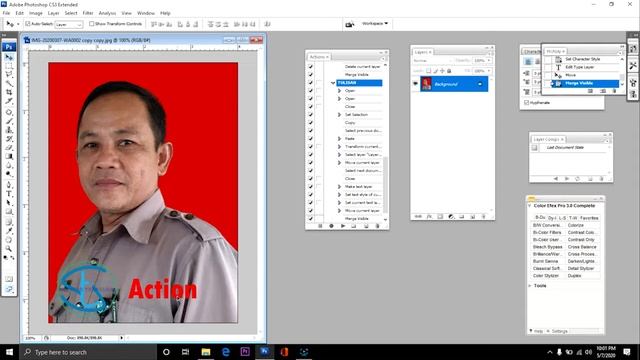Open the Filter menu

click(x=88, y=13)
